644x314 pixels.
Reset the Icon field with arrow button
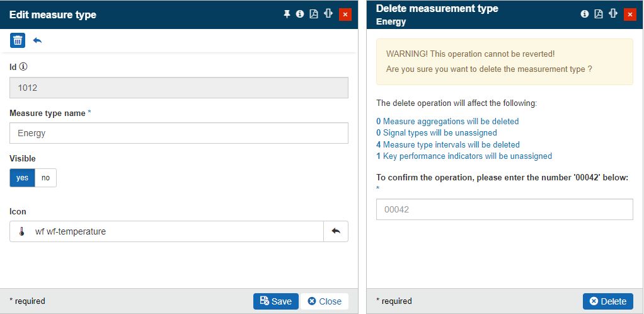(335, 231)
